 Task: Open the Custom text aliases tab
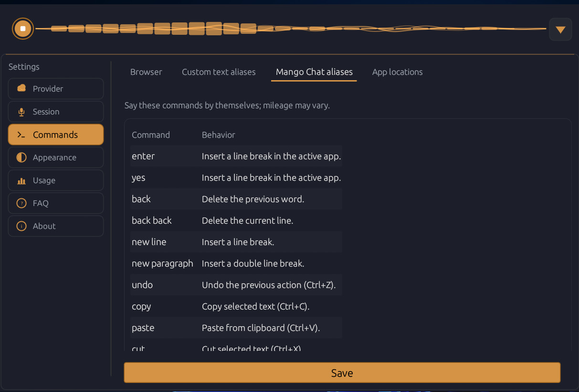(219, 72)
